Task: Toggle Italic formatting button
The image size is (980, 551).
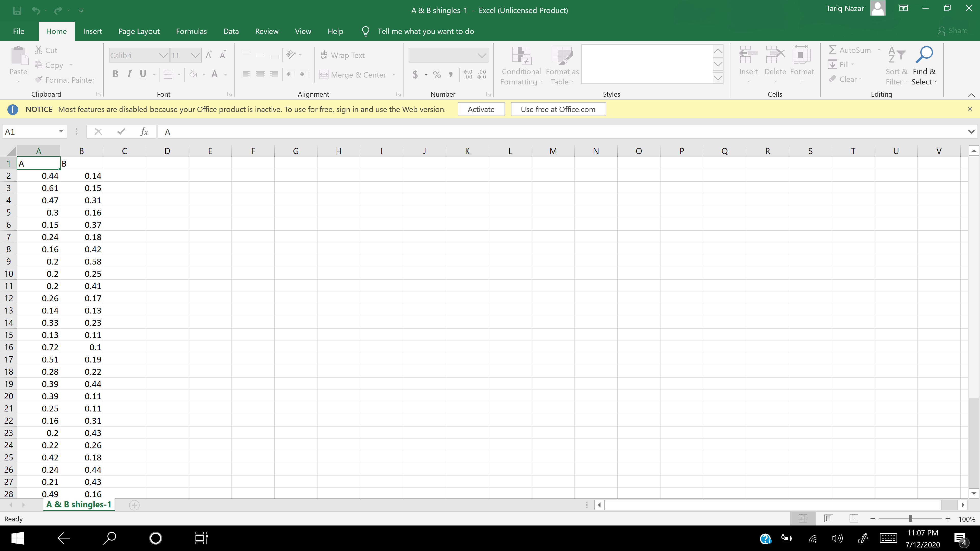Action: click(129, 74)
